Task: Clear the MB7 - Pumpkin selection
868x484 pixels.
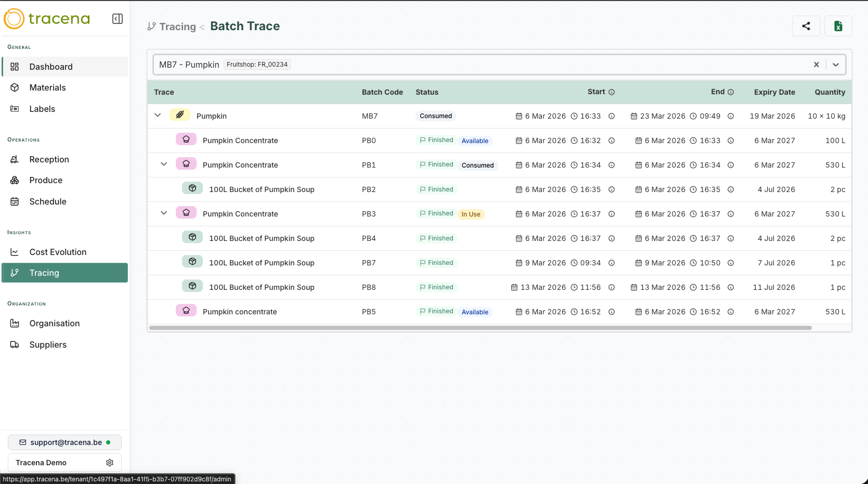Action: 817,65
